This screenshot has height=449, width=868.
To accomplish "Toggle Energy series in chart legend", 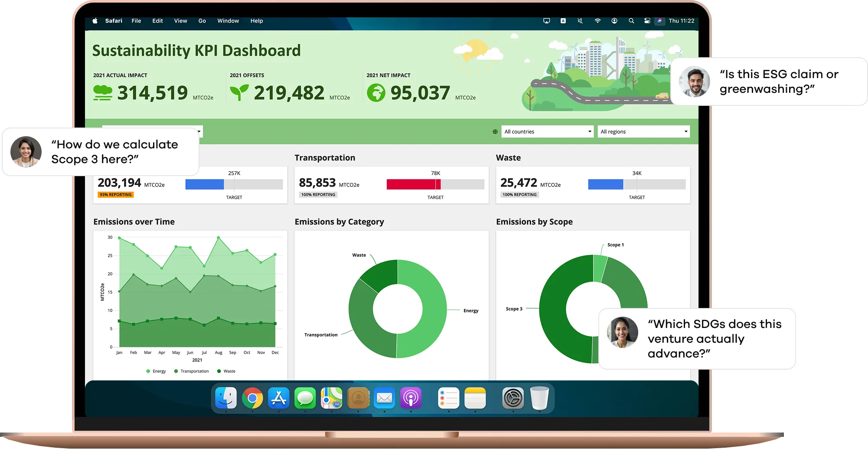I will click(x=156, y=371).
